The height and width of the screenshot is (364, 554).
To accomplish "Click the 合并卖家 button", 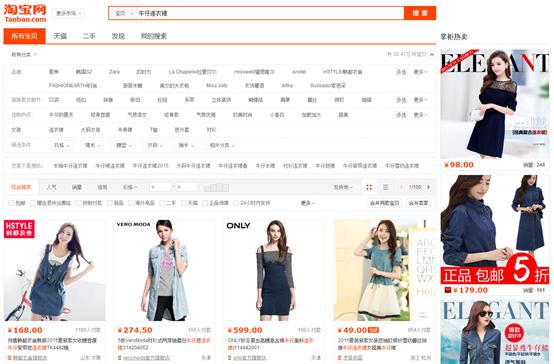I will [x=418, y=203].
